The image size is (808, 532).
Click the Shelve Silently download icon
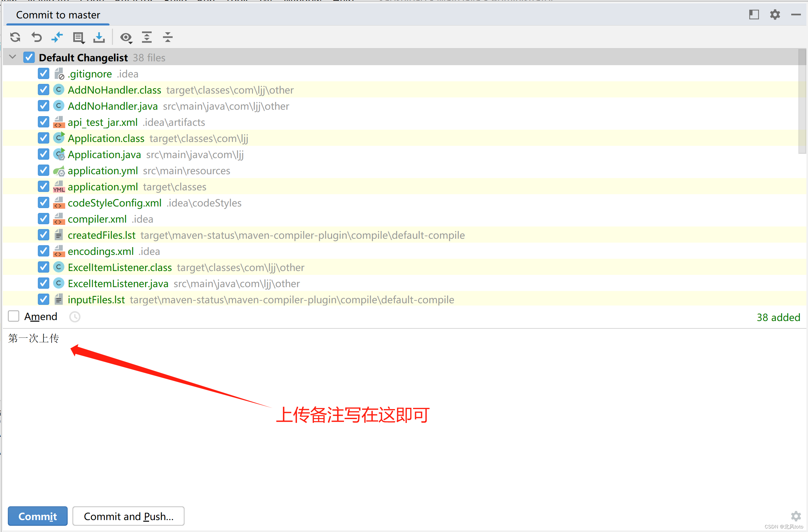99,37
